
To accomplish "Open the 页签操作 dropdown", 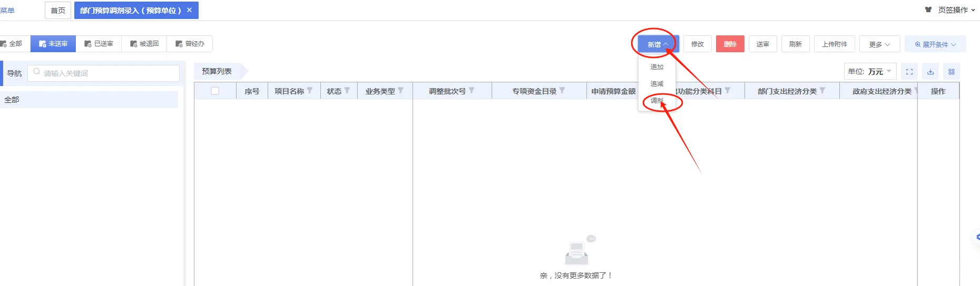I will pyautogui.click(x=956, y=9).
